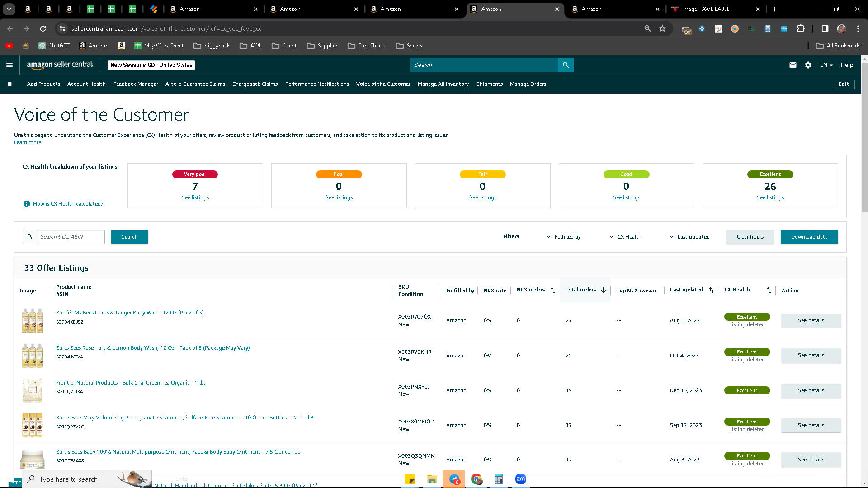The image size is (868, 488).
Task: Click the Seller Central top search box
Action: coord(484,65)
